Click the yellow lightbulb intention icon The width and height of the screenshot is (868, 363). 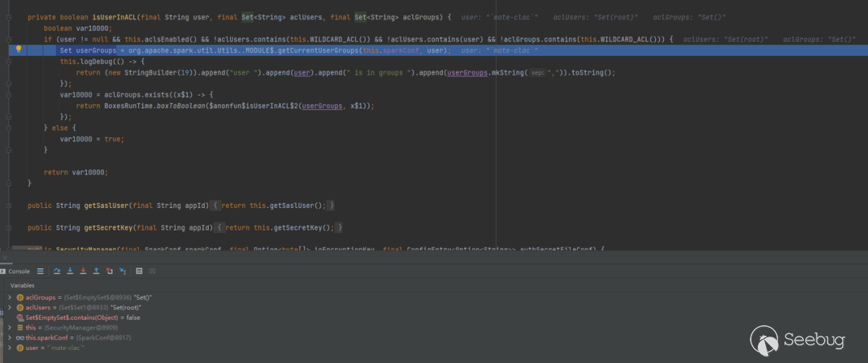point(18,50)
